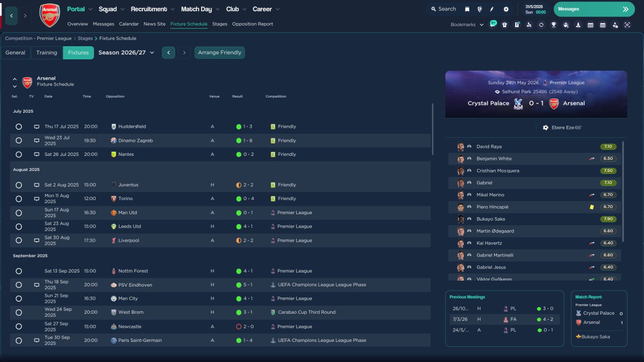Click the Stages breadcrumb link

tap(85, 38)
